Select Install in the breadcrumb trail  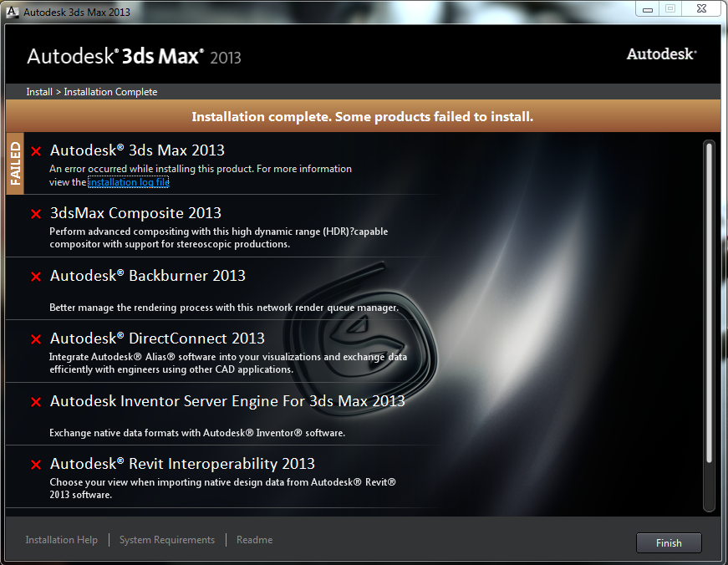[38, 92]
